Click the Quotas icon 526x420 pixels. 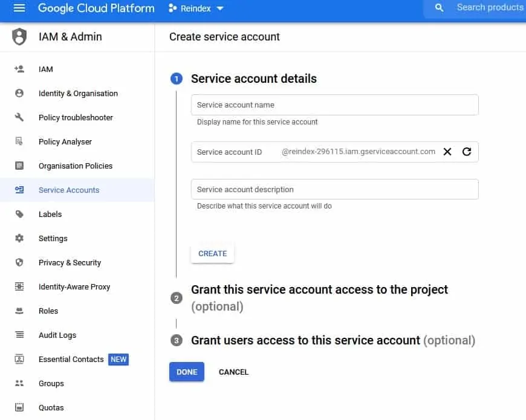(19, 407)
